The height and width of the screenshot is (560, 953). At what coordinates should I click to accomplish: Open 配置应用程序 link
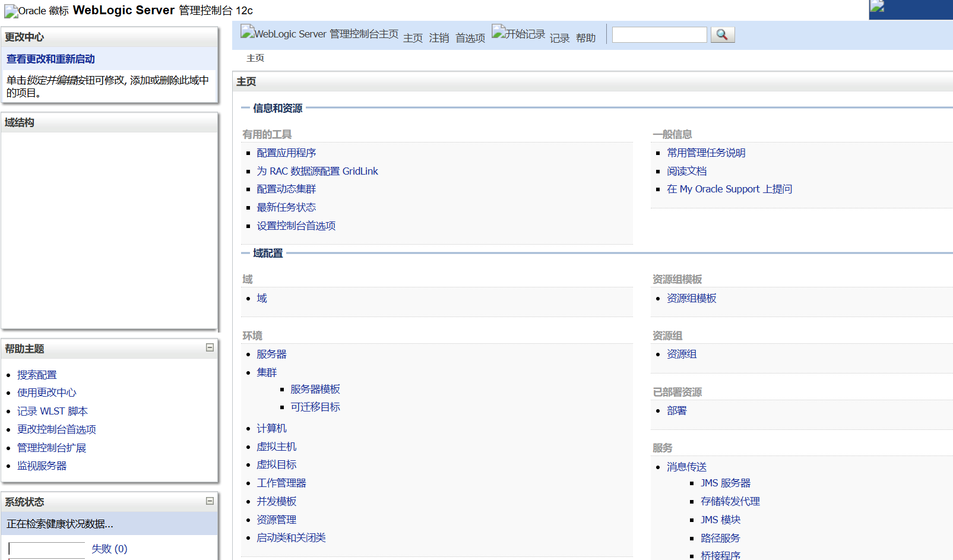coord(286,153)
